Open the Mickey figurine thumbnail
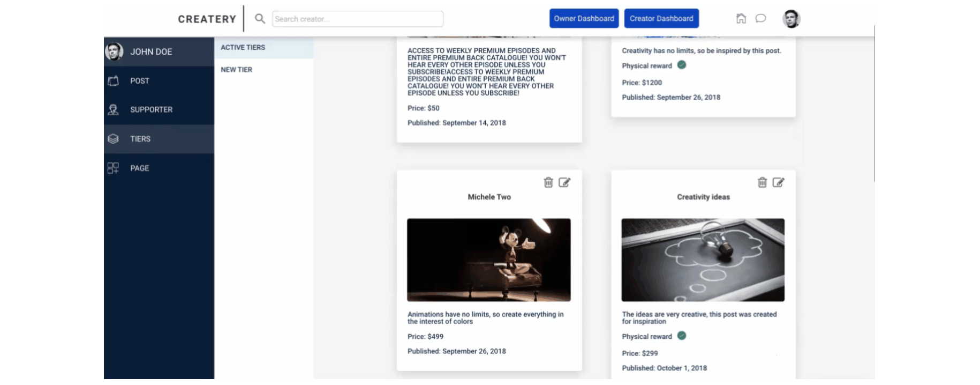 pos(489,260)
